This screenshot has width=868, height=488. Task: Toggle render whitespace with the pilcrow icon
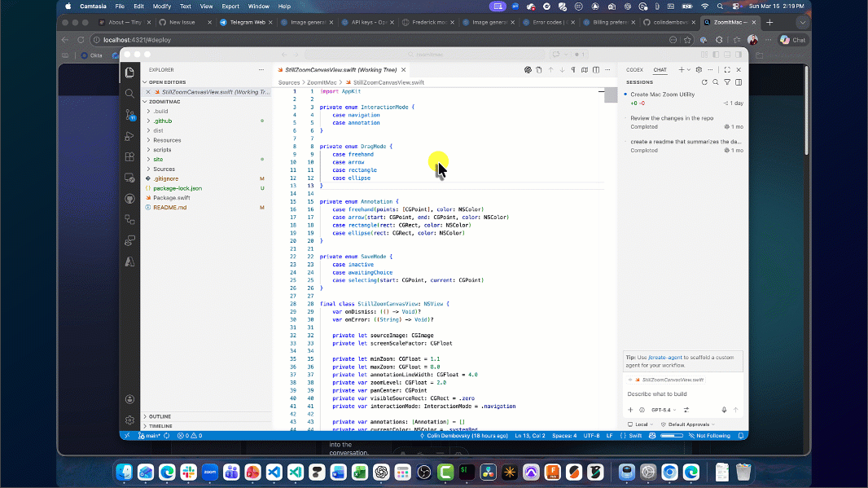[573, 69]
